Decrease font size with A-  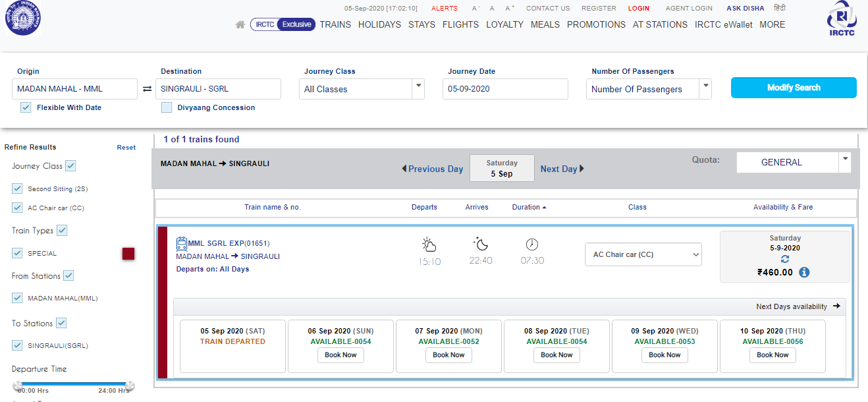pos(475,9)
